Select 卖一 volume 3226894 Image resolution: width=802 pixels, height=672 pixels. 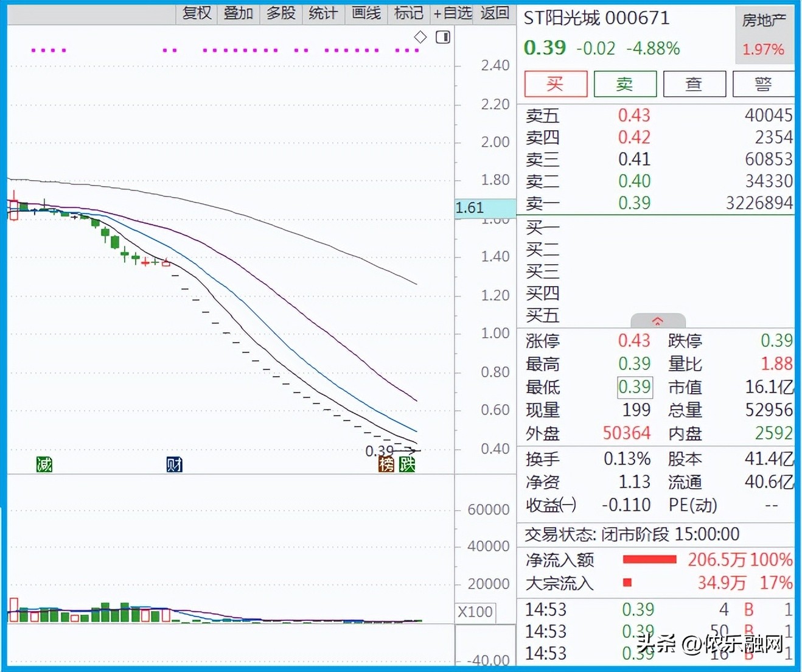tap(759, 203)
